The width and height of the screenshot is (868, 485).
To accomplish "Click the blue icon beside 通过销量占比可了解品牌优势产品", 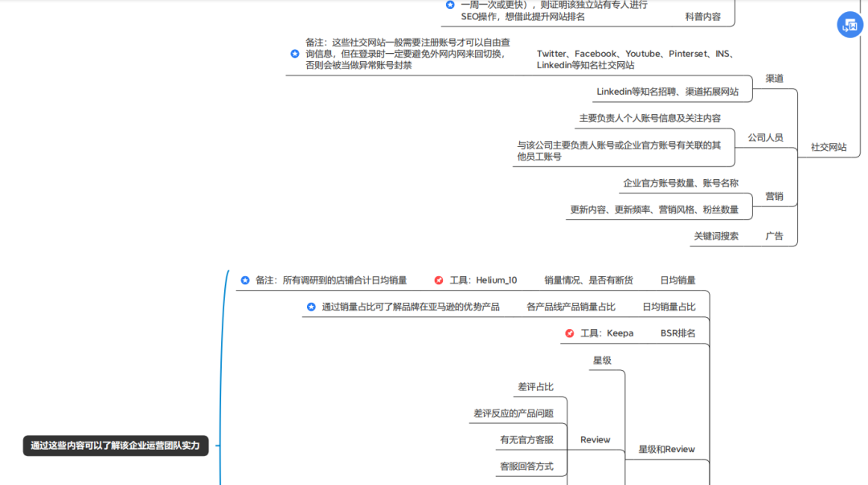I will pyautogui.click(x=312, y=306).
